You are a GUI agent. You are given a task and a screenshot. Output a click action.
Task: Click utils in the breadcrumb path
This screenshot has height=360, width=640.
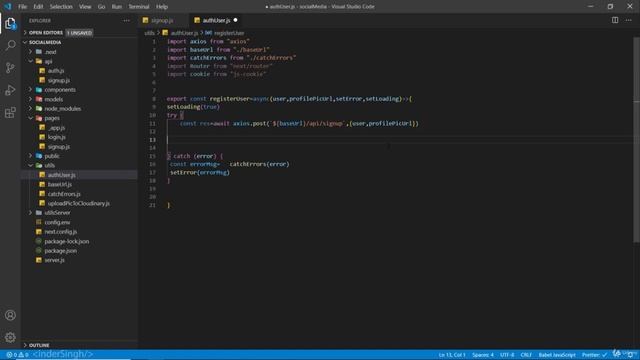[x=149, y=33]
